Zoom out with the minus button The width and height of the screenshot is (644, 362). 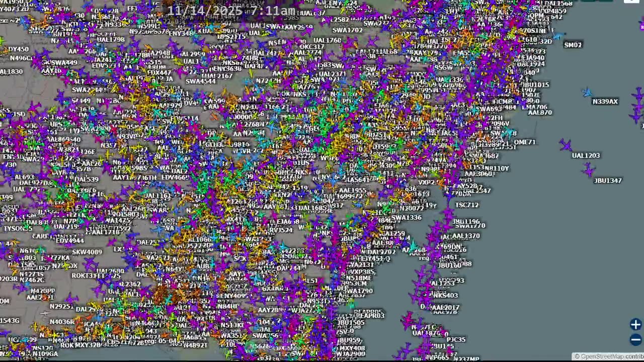(635, 340)
